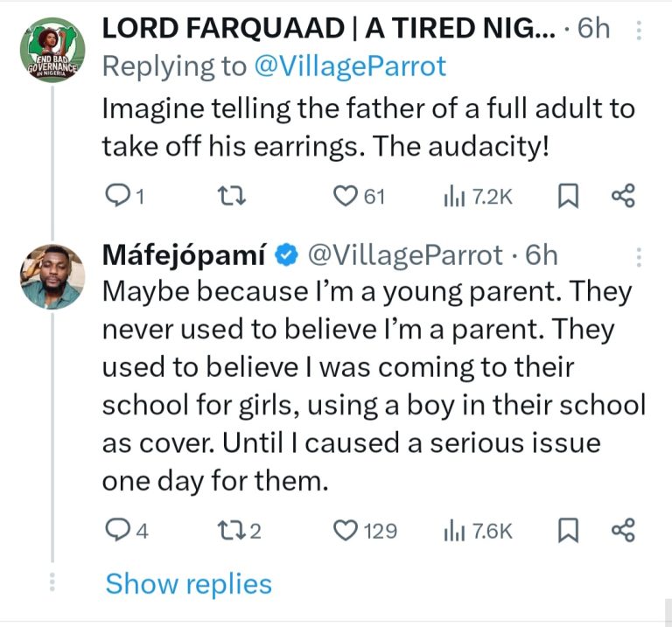Reply to Lord Farquaad's tweet
672x627 pixels.
(x=116, y=197)
